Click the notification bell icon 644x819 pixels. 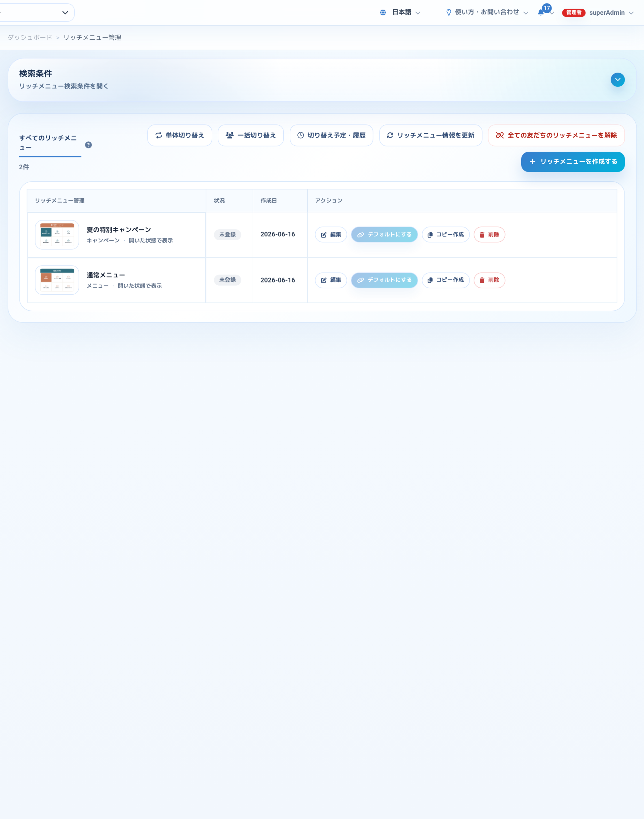click(541, 12)
